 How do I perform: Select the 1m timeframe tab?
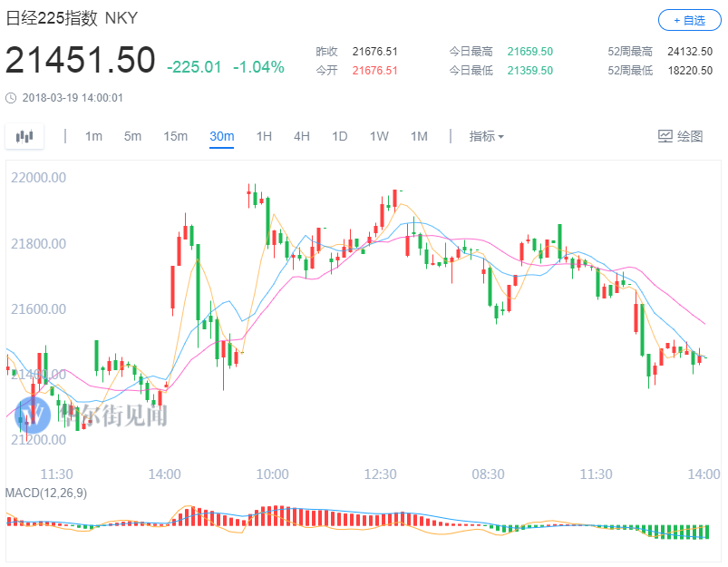[93, 136]
